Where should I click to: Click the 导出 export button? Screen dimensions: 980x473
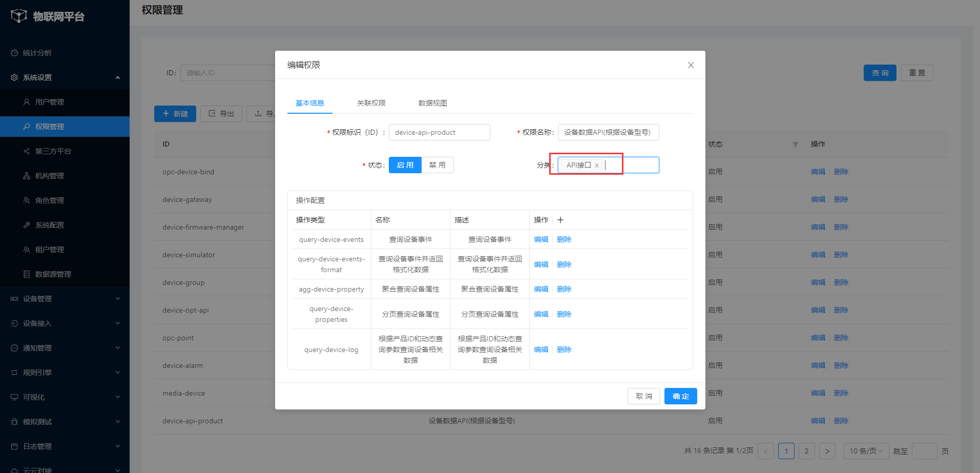[x=221, y=114]
